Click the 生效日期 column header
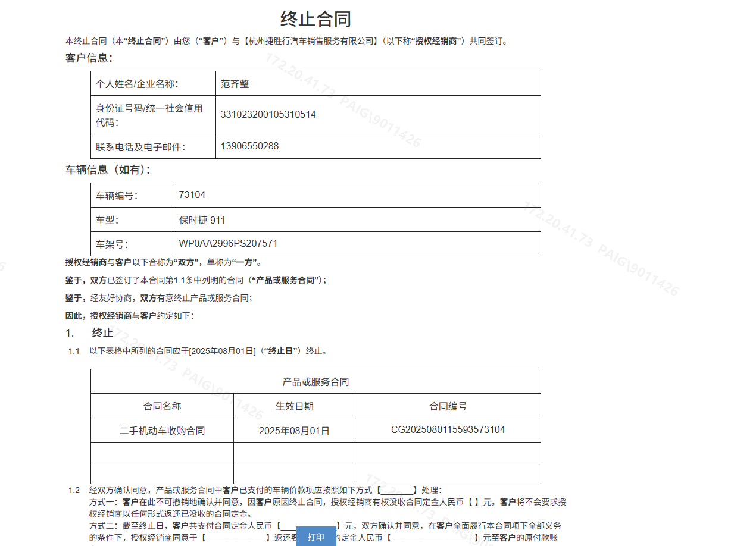The width and height of the screenshot is (756, 546). pos(294,406)
